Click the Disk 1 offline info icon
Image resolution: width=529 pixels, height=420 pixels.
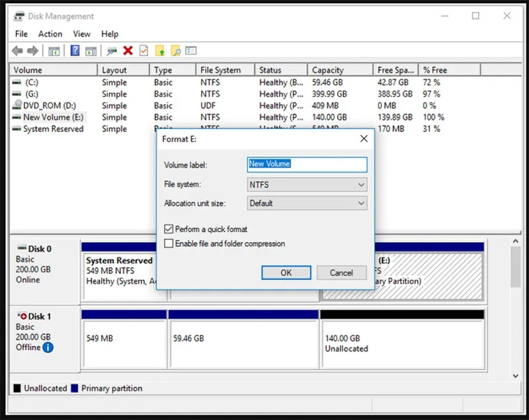click(48, 347)
